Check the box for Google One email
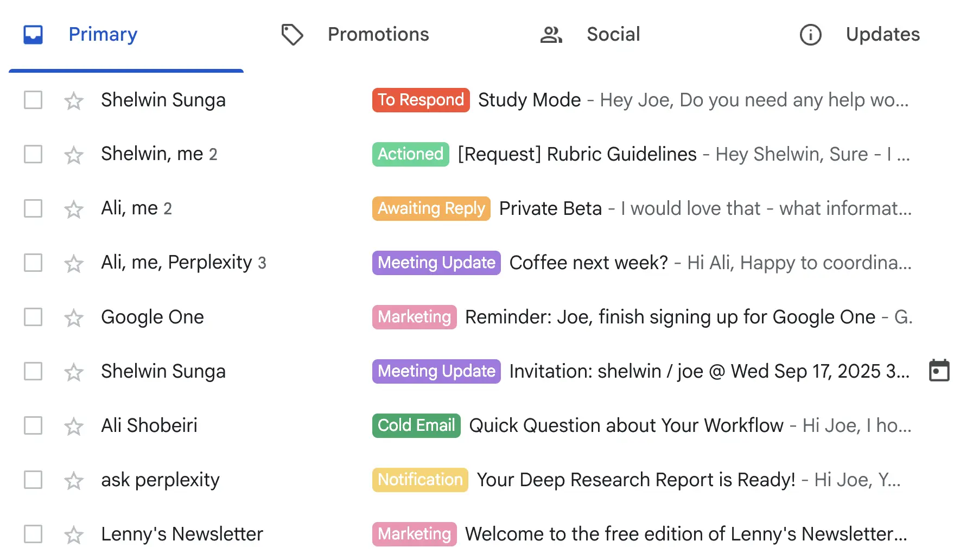This screenshot has width=979, height=560. click(x=33, y=317)
